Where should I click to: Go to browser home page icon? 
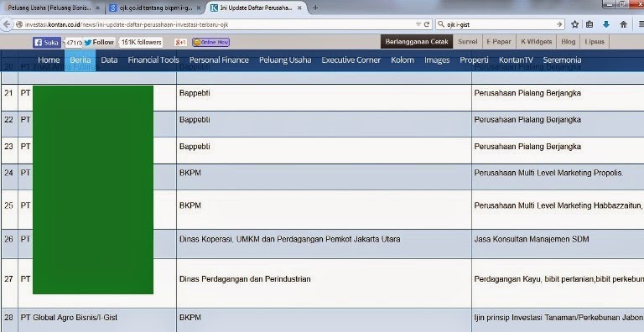coord(624,24)
